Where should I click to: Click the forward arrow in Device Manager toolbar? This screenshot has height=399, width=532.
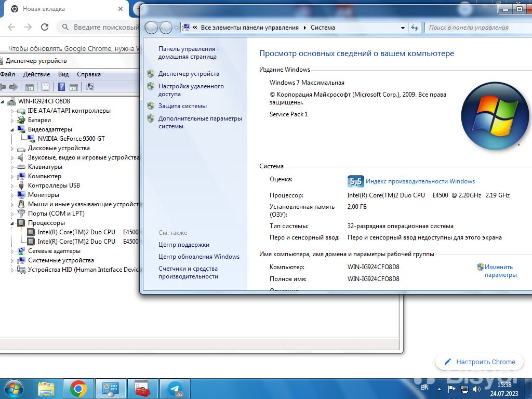click(x=14, y=87)
